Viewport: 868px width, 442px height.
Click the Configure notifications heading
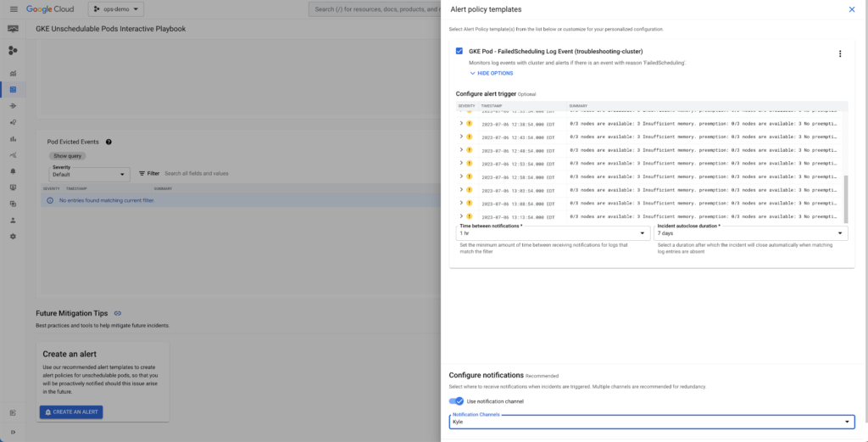tap(486, 375)
